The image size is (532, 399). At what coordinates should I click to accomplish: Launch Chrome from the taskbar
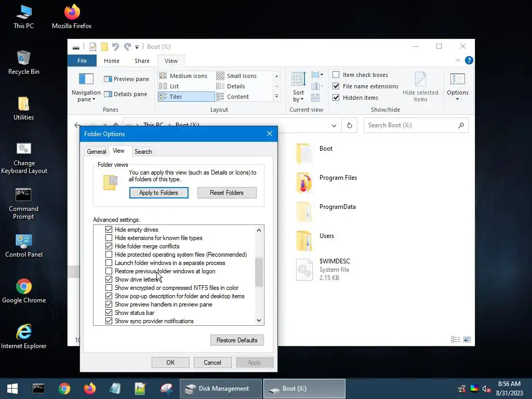point(64,389)
